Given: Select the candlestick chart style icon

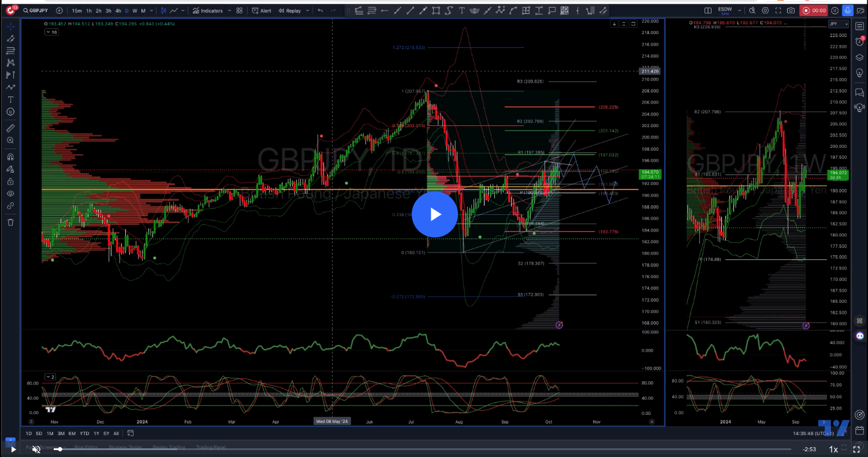Looking at the screenshot, I should pos(164,10).
